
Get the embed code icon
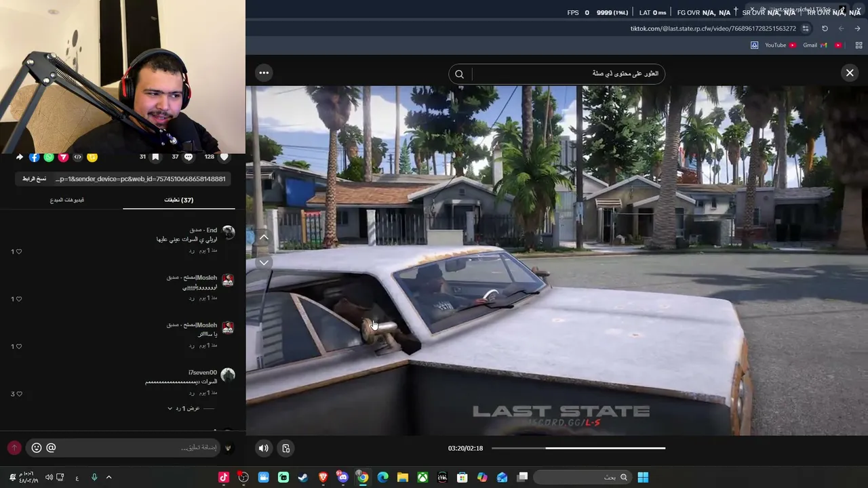click(77, 157)
